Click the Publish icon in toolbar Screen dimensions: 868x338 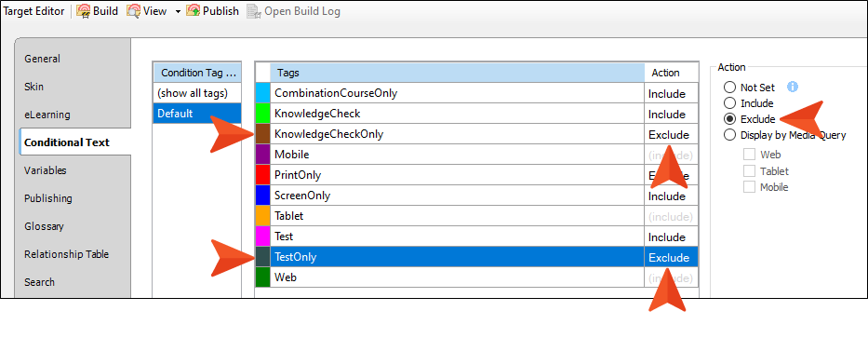click(194, 11)
